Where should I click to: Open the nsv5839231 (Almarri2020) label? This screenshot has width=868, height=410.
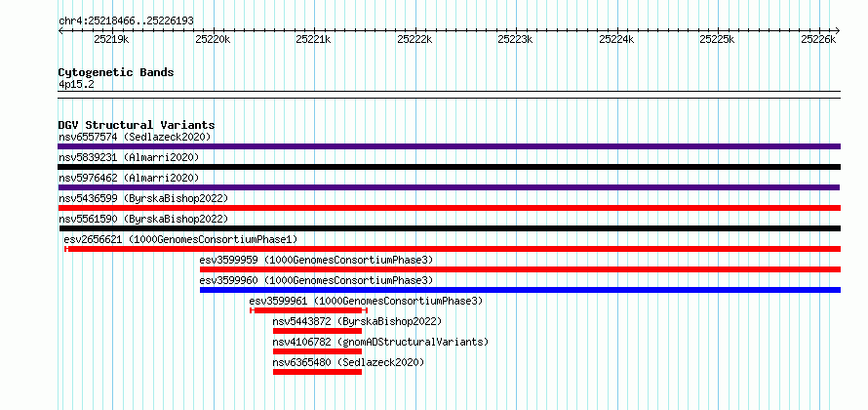(129, 157)
